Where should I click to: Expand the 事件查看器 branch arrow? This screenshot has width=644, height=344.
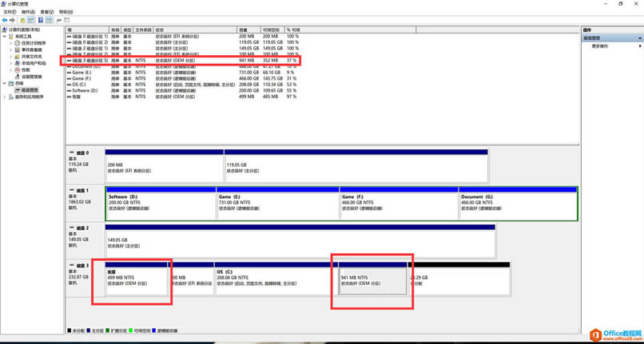(x=11, y=49)
